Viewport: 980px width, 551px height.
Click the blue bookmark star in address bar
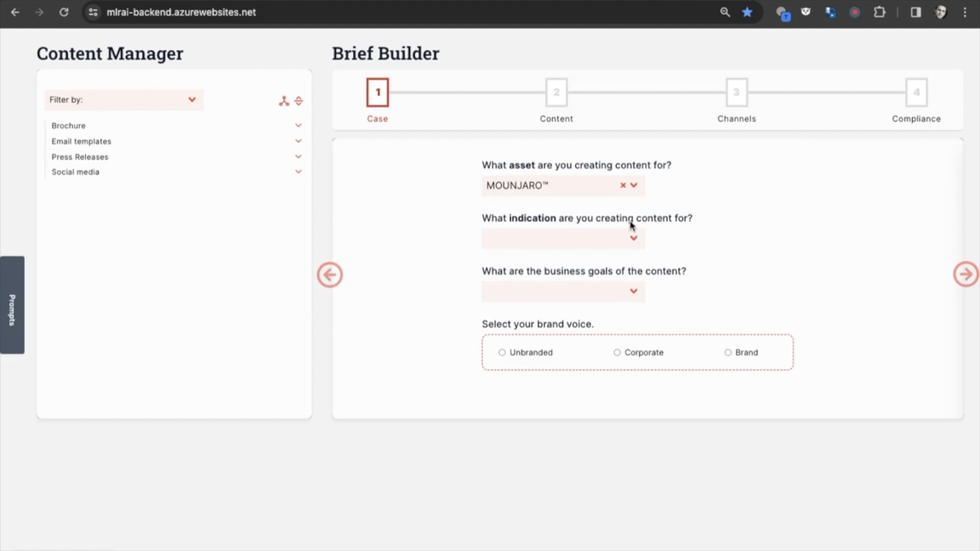747,12
